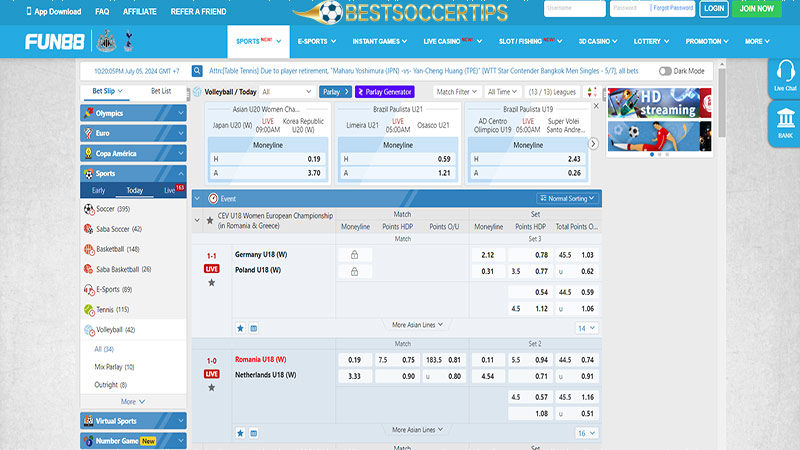Click blue star button under Romania match
Viewport: 800px width, 450px height.
(240, 433)
